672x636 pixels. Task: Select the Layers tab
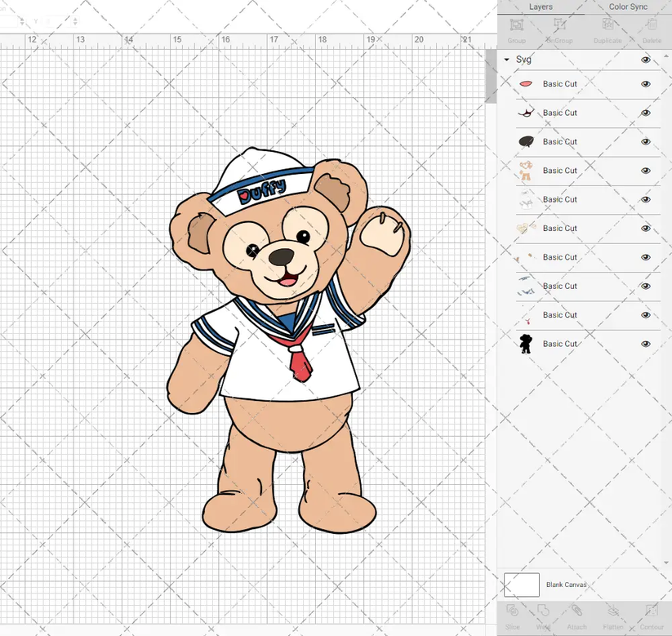(x=541, y=7)
